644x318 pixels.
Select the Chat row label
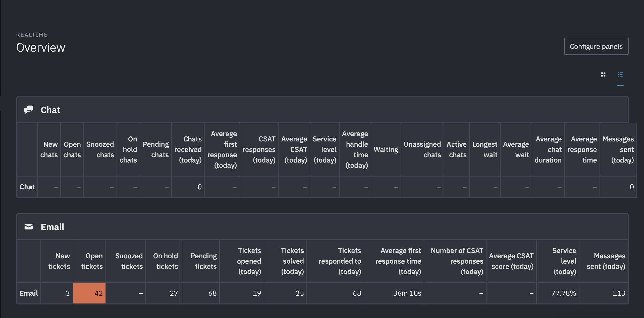pyautogui.click(x=27, y=187)
